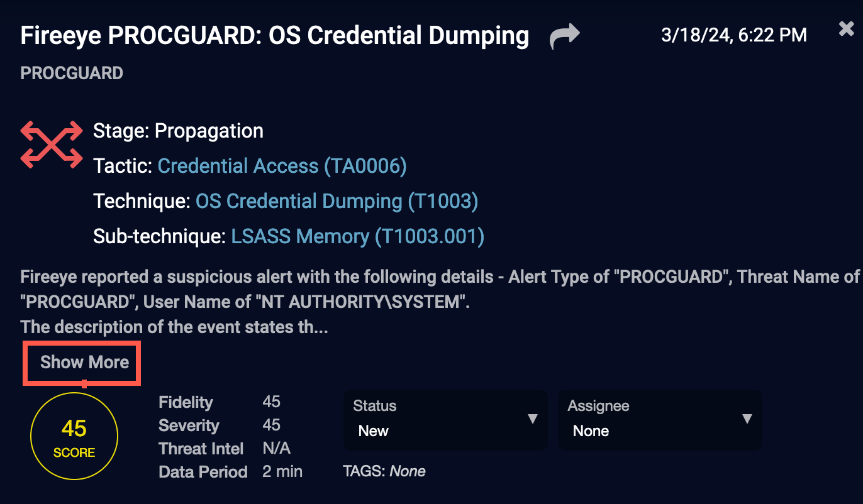Click the yellow 45 score circle
The width and height of the screenshot is (863, 504).
[x=74, y=437]
